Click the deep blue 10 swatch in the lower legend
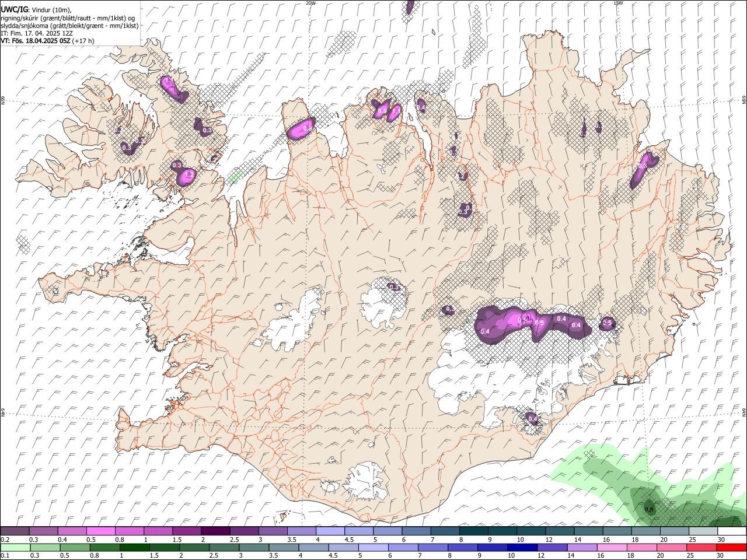Viewport: 747px width, 560px height. click(x=522, y=548)
